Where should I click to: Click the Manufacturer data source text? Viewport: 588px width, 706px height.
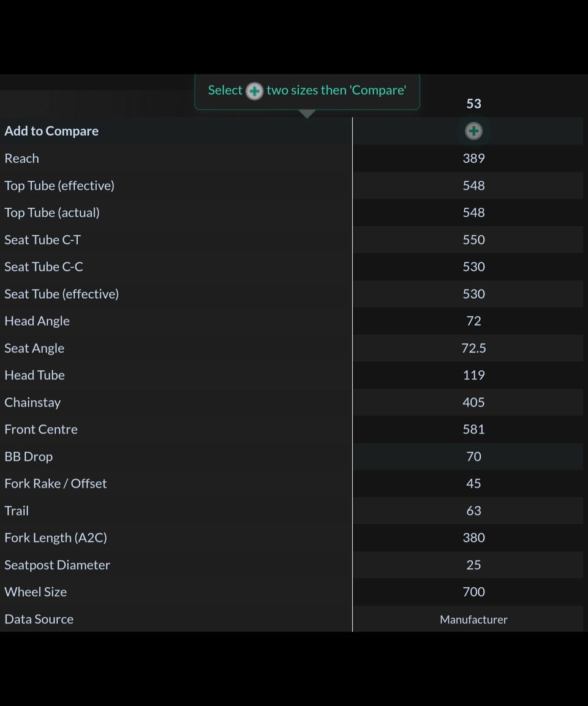[x=473, y=620]
